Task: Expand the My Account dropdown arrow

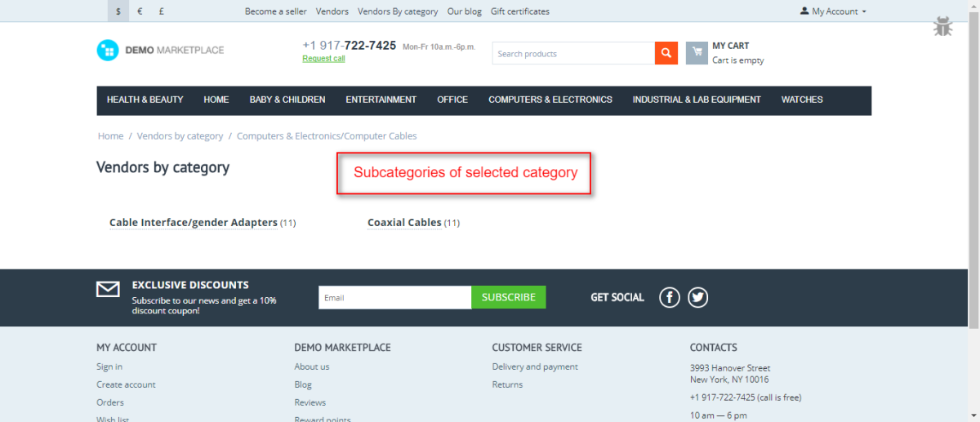Action: pos(864,11)
